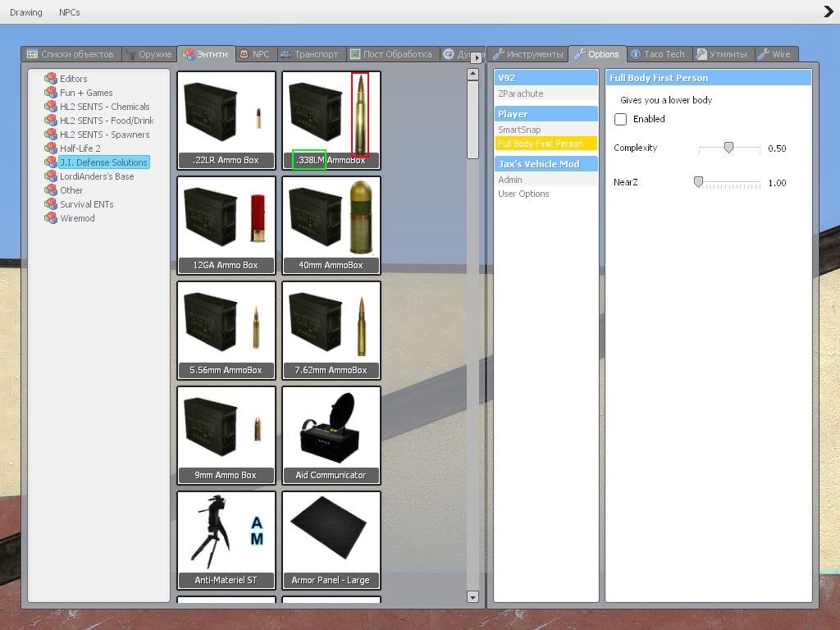The height and width of the screenshot is (630, 840).
Task: Switch to the Утилиты tab
Action: 723,54
